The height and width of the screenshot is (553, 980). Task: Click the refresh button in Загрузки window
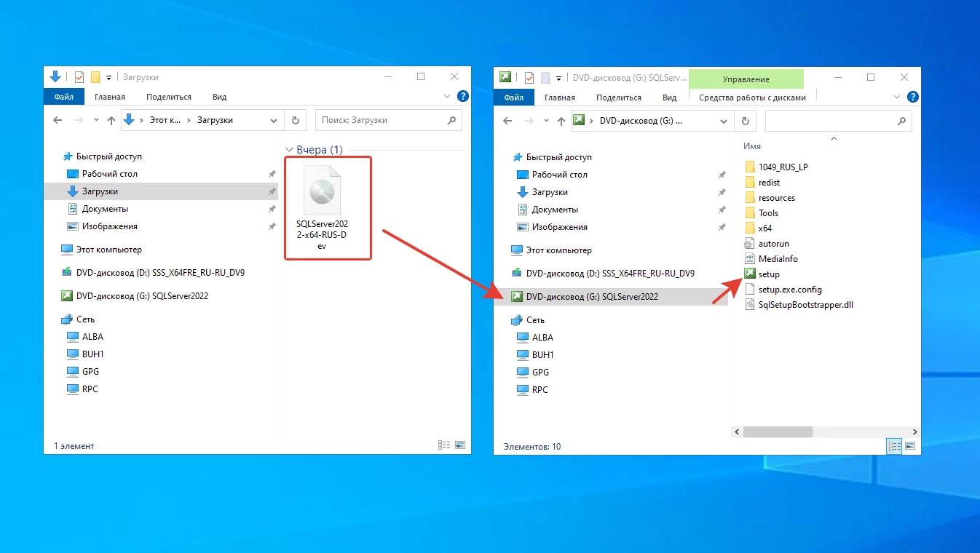click(295, 121)
